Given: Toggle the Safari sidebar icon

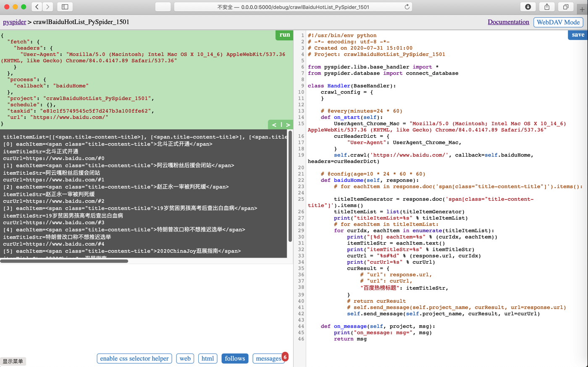Looking at the screenshot, I should pyautogui.click(x=65, y=7).
